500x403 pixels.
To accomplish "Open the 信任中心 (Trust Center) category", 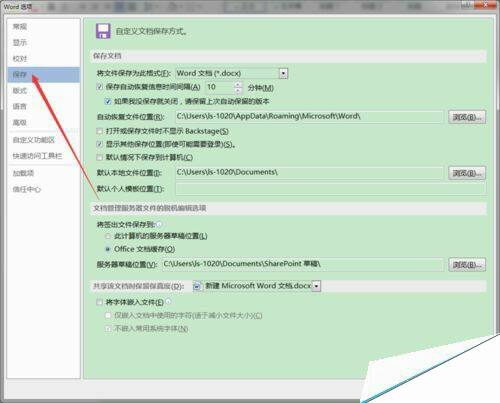I will (x=43, y=189).
